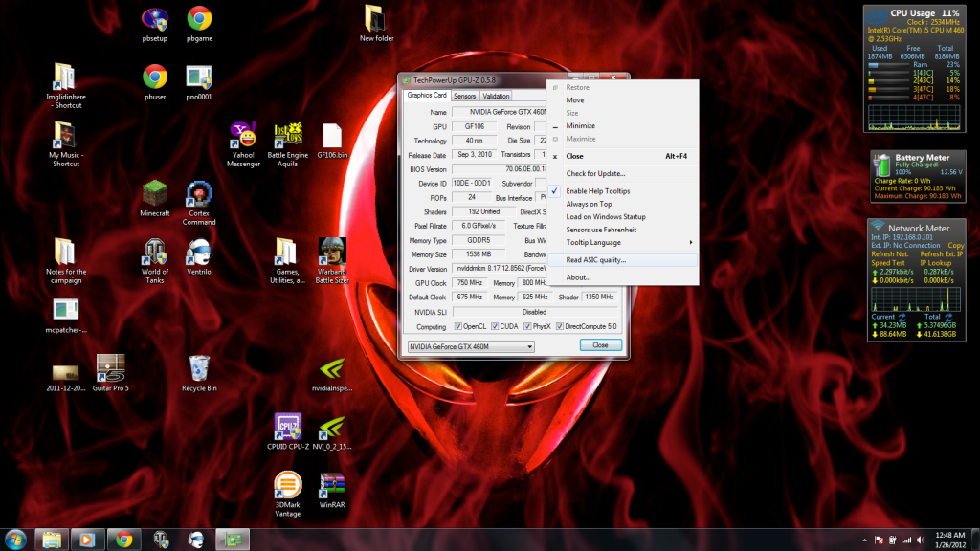
Task: Click Copy in Network Meter gadget
Action: (x=956, y=246)
